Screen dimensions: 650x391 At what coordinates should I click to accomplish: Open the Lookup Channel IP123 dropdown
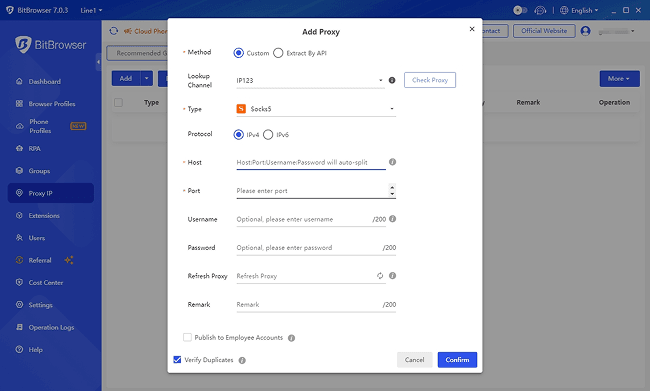[x=310, y=80]
